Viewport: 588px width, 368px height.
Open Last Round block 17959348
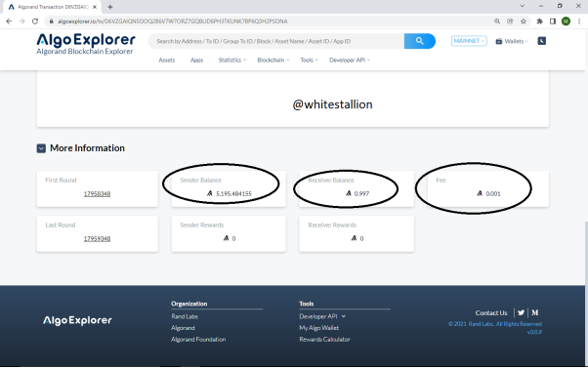point(97,239)
